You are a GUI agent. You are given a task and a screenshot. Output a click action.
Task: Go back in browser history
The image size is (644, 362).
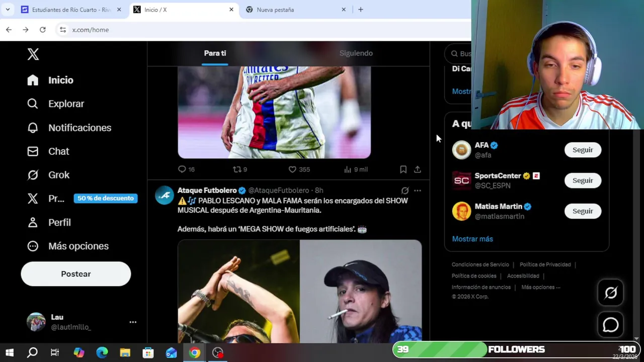[9, 30]
